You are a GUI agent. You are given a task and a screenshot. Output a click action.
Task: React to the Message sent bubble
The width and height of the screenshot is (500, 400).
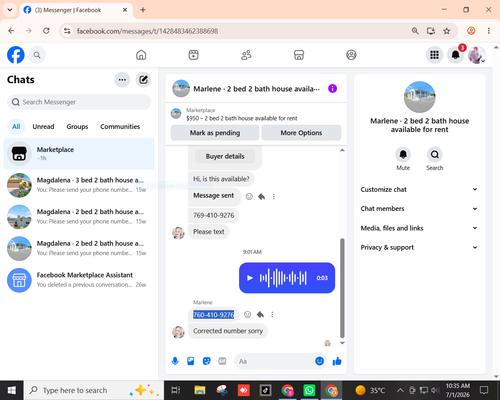click(x=249, y=196)
